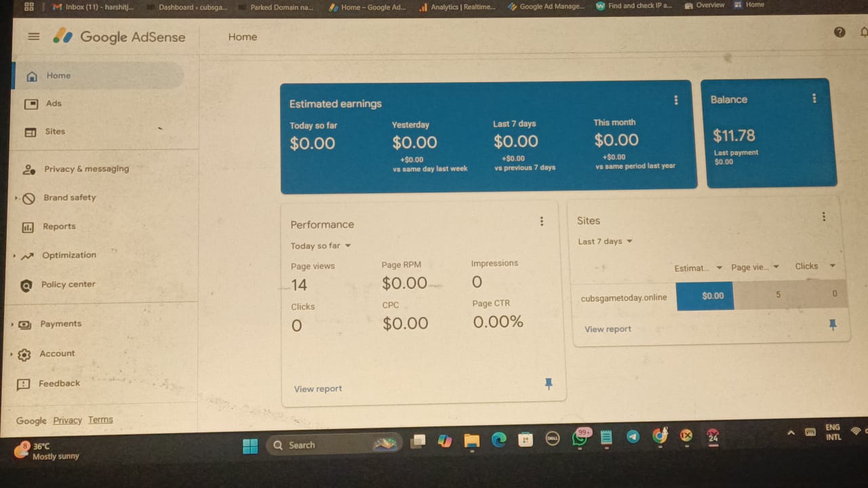
Task: Switch to the Dashboard cubsga... tab
Action: click(x=186, y=7)
